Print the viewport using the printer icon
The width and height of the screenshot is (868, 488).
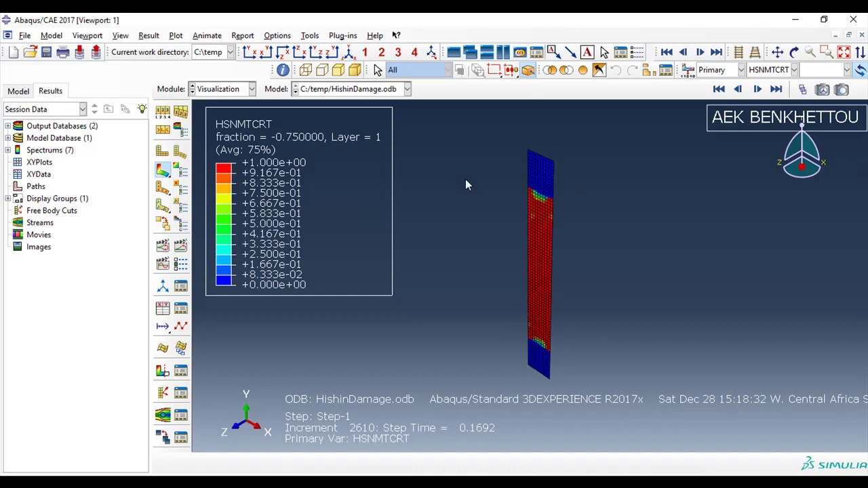click(x=63, y=52)
